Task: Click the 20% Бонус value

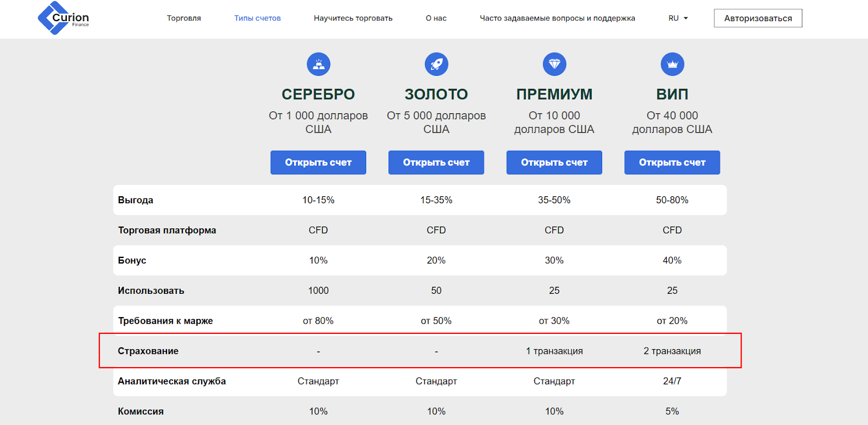Action: click(x=436, y=261)
